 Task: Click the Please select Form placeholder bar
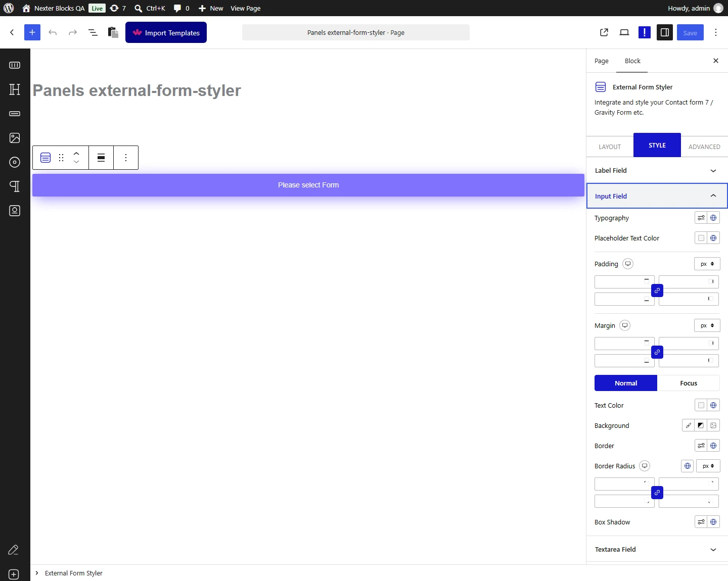[x=308, y=185]
